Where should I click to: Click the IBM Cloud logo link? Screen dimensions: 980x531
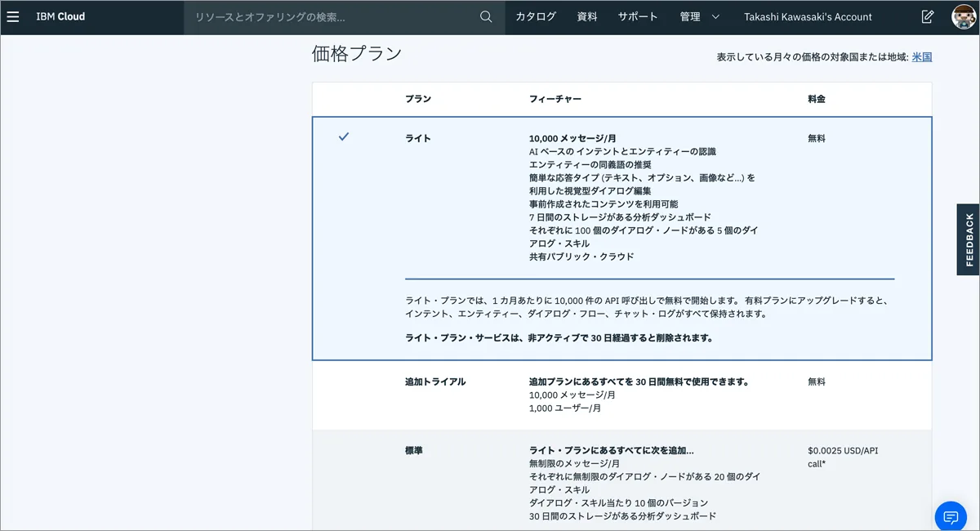pyautogui.click(x=60, y=16)
